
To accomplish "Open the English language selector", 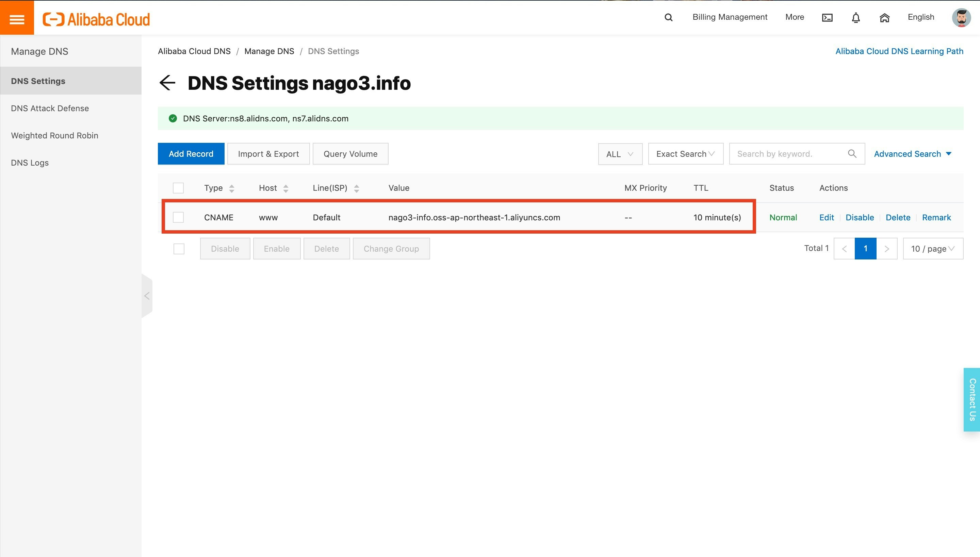I will coord(921,17).
